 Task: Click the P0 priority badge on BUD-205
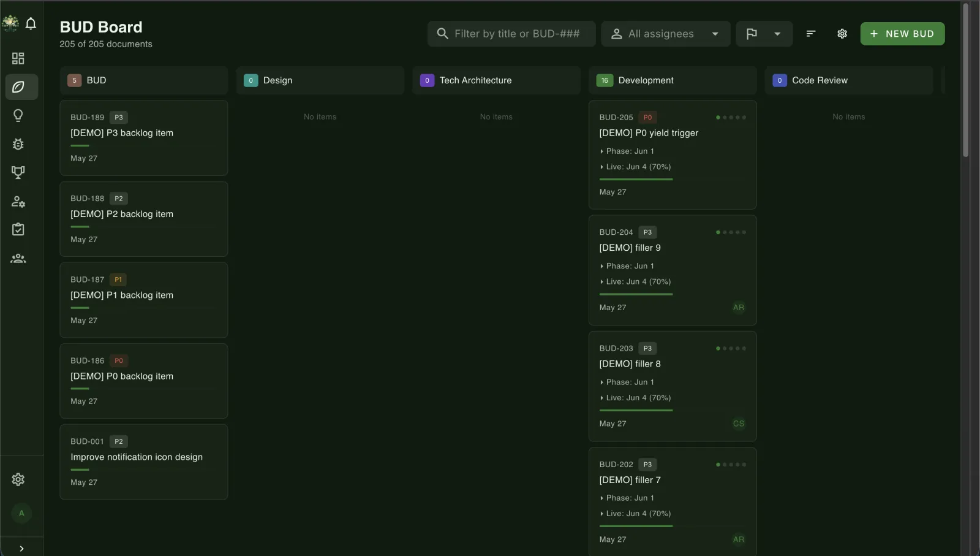click(647, 118)
